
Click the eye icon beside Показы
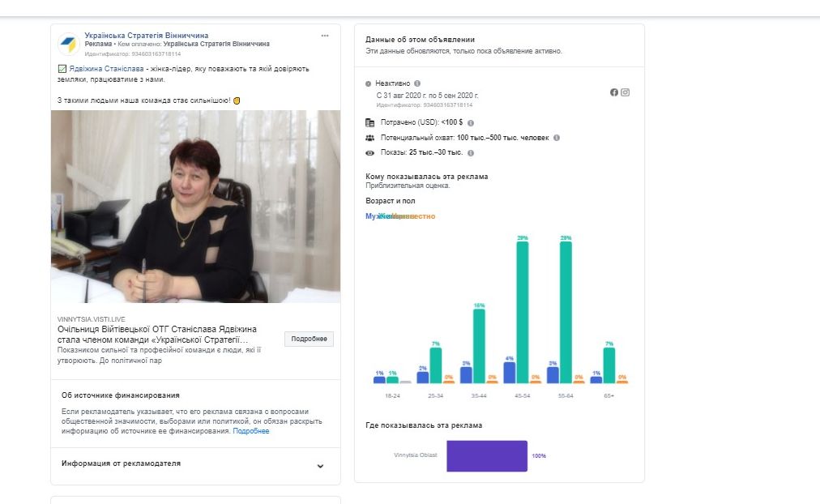369,152
